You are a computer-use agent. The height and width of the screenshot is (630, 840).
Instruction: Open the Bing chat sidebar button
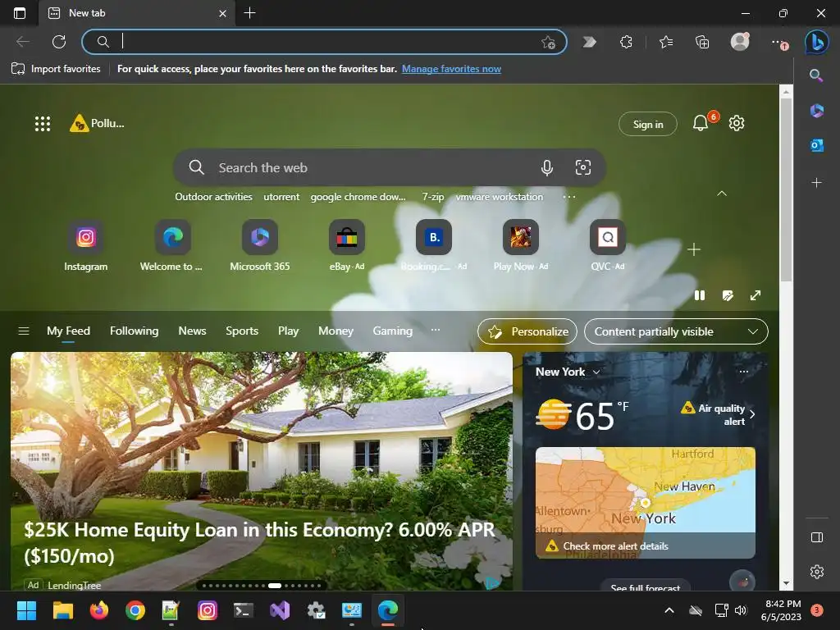pyautogui.click(x=816, y=42)
